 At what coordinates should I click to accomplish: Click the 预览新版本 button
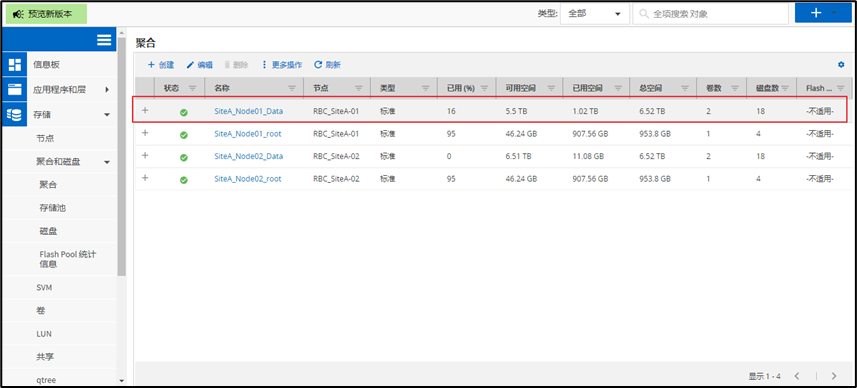tap(46, 14)
